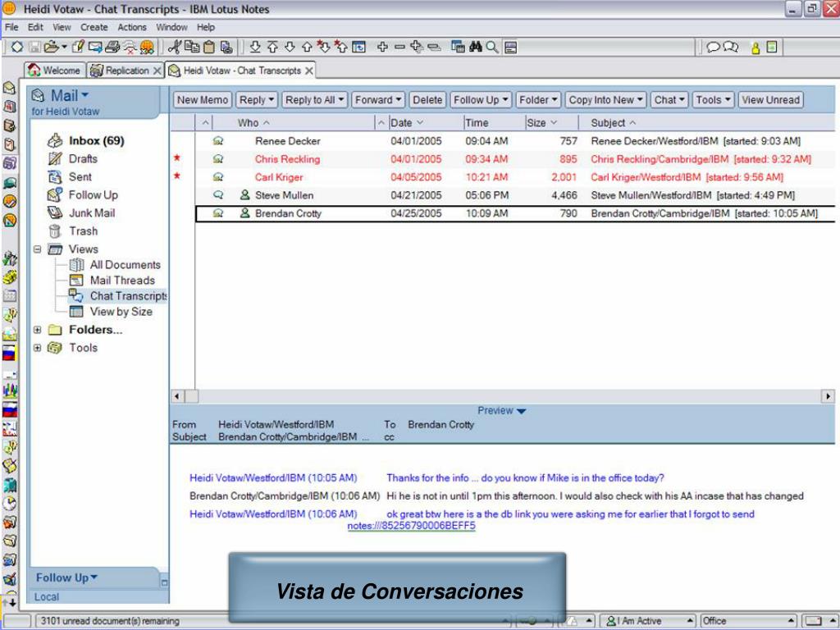Open the Create menu

[x=94, y=27]
